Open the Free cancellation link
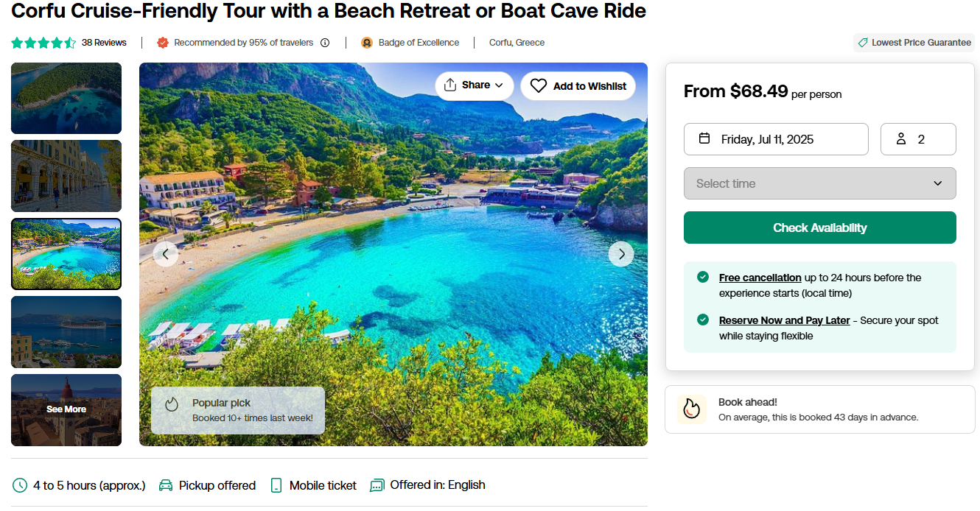980x511 pixels. 760,278
